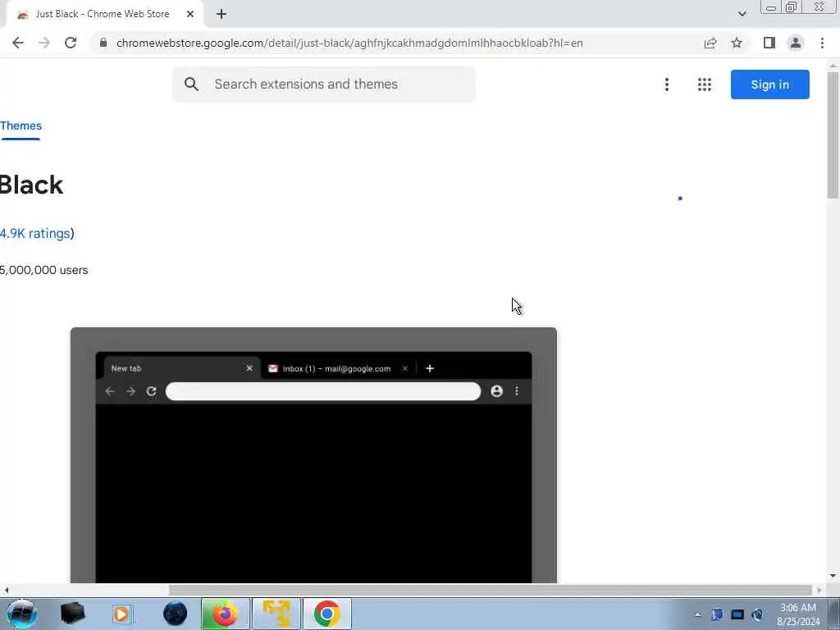Open the browser side panel

click(x=769, y=43)
